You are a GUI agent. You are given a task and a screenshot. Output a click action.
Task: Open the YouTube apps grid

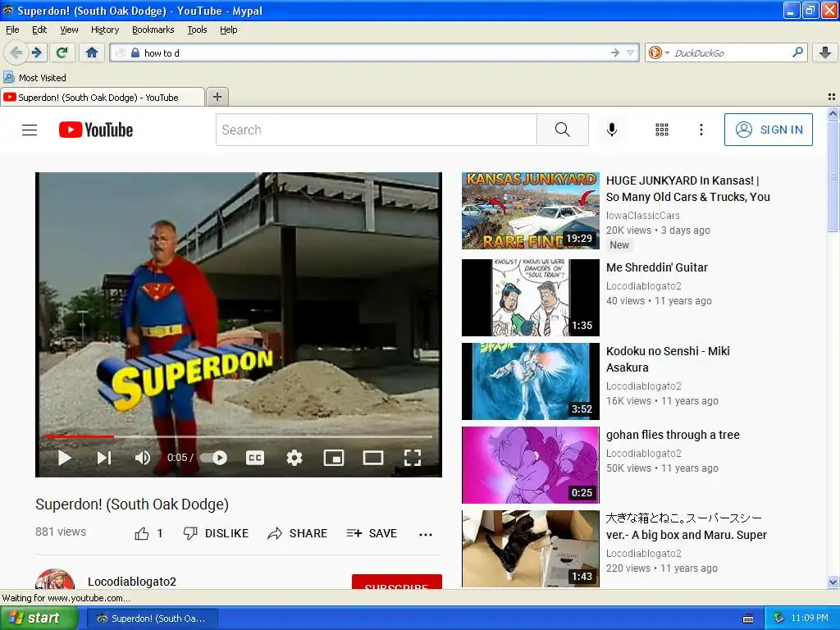[x=662, y=130]
